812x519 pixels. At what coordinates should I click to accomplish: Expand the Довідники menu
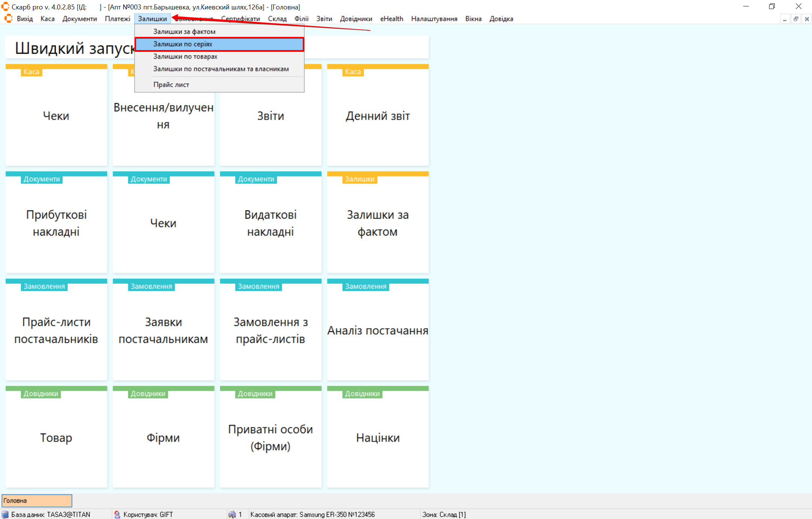pyautogui.click(x=356, y=19)
